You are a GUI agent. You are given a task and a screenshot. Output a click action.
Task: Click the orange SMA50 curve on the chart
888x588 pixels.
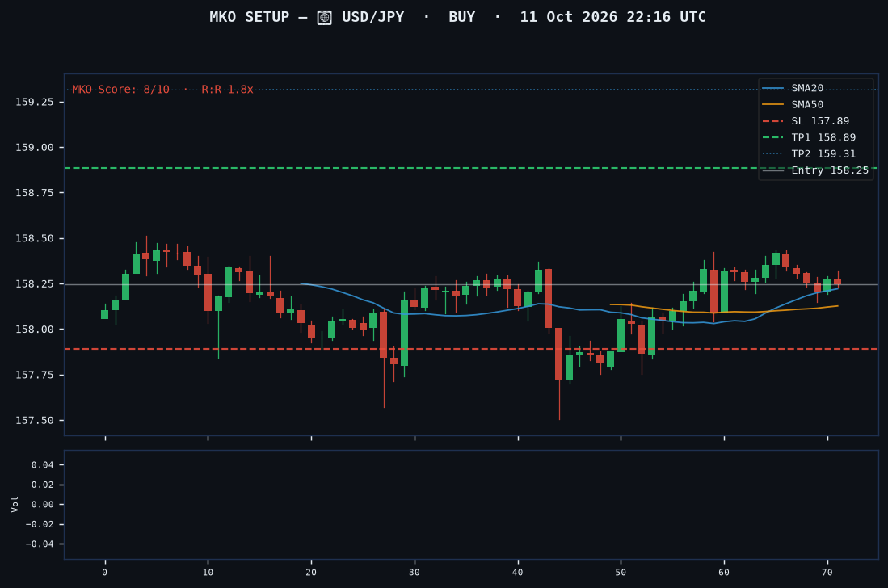click(724, 312)
